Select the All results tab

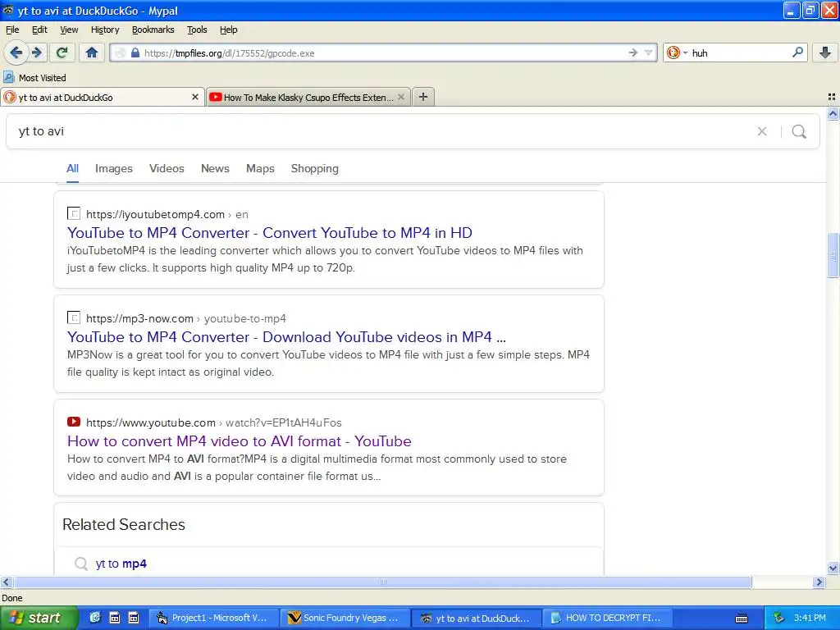click(72, 168)
